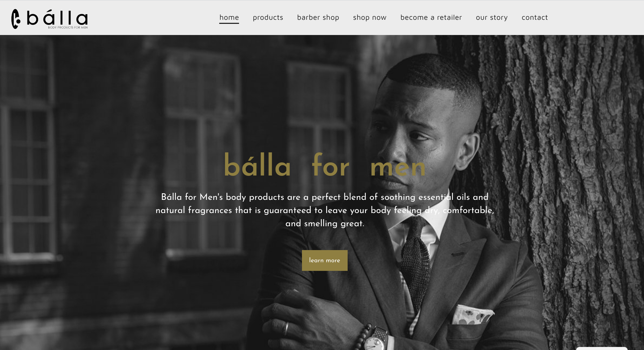This screenshot has width=644, height=350.
Task: Click the gold learn more button
Action: (325, 260)
